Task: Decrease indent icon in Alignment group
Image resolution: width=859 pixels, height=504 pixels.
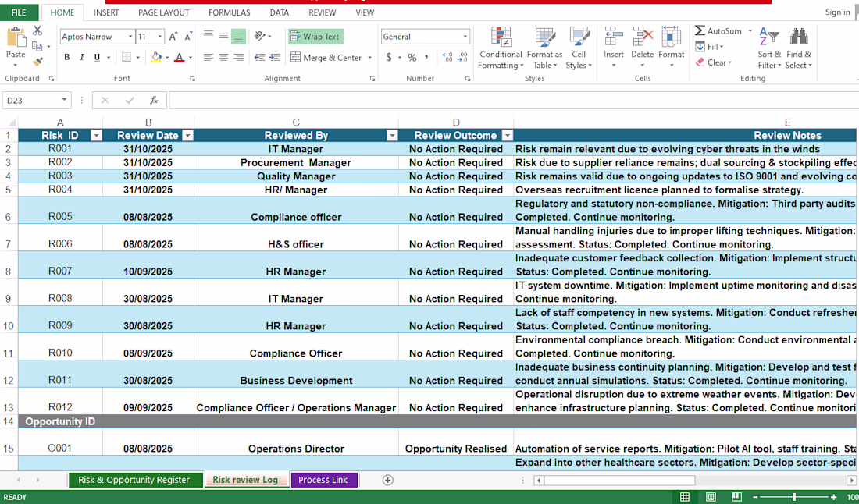Action: coord(260,57)
